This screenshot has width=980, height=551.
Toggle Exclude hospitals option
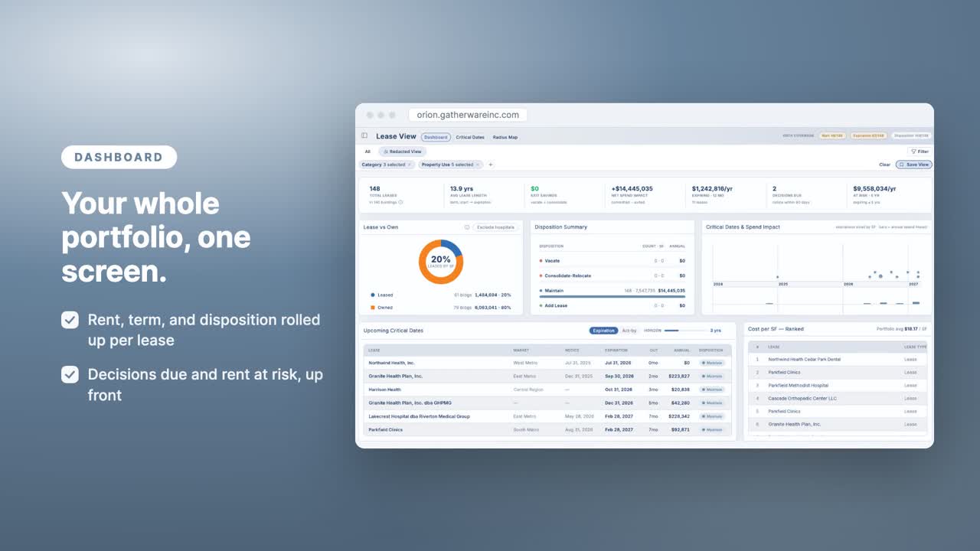496,227
